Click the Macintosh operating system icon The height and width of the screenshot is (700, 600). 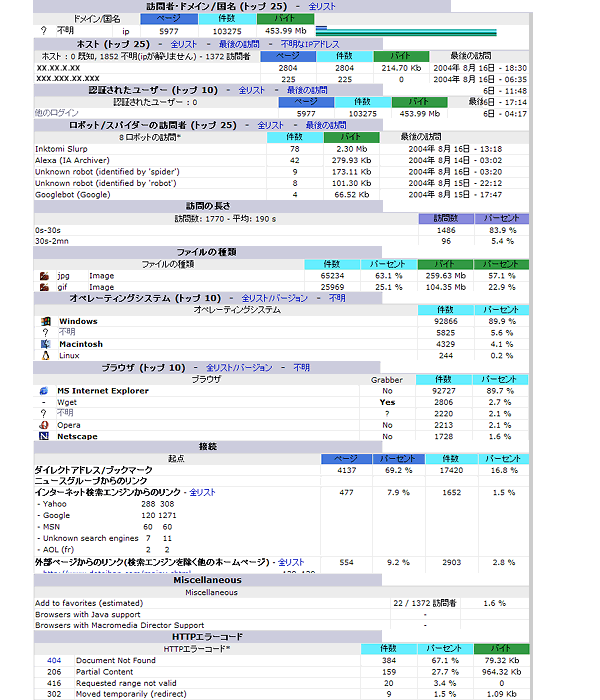click(x=46, y=344)
